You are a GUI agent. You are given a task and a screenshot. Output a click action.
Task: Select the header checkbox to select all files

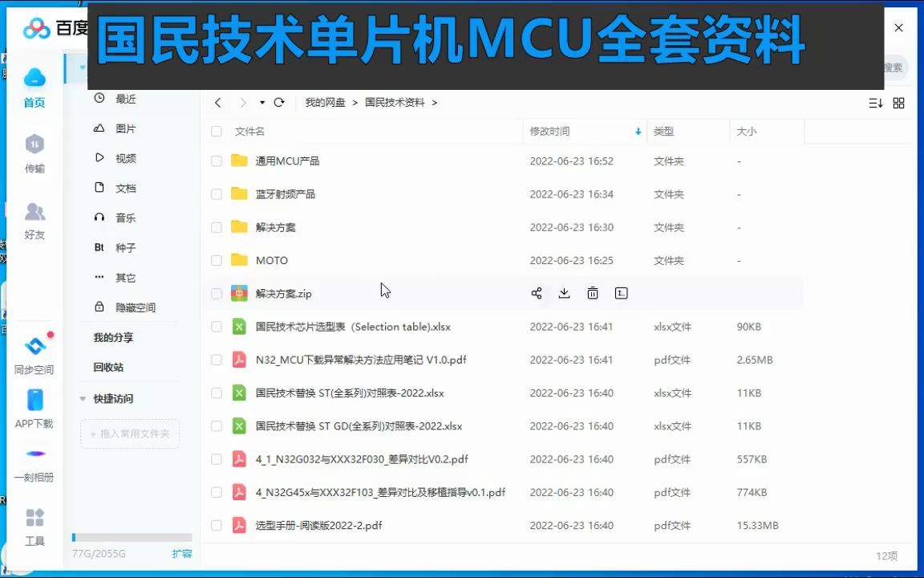coord(216,131)
